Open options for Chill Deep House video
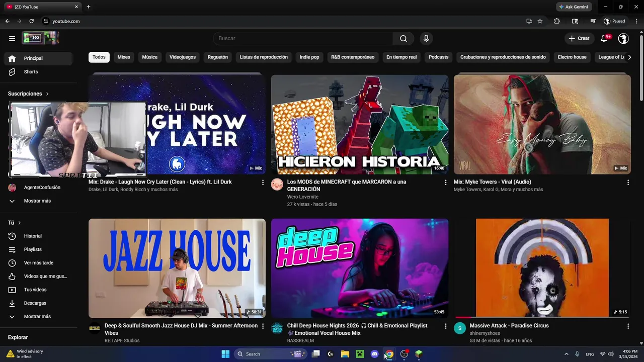 445,326
